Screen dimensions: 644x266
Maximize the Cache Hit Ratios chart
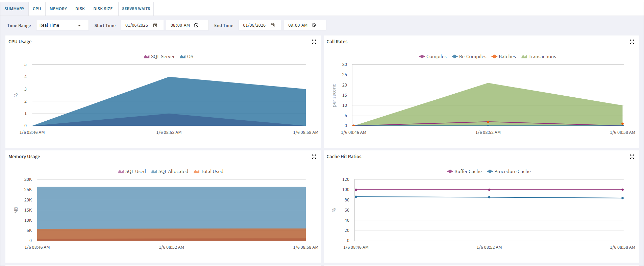(x=632, y=157)
